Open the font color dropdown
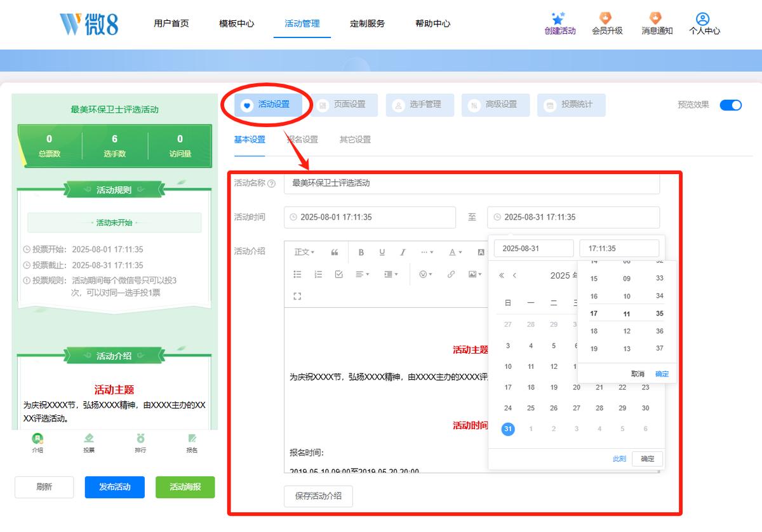 click(455, 252)
